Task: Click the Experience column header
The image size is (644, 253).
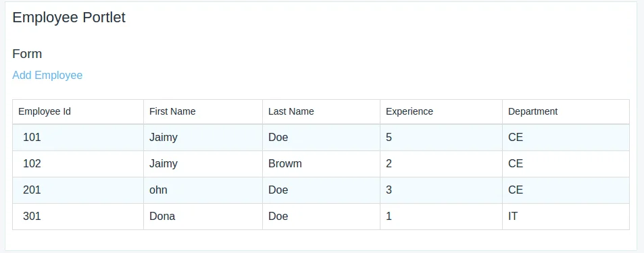Action: tap(441, 111)
